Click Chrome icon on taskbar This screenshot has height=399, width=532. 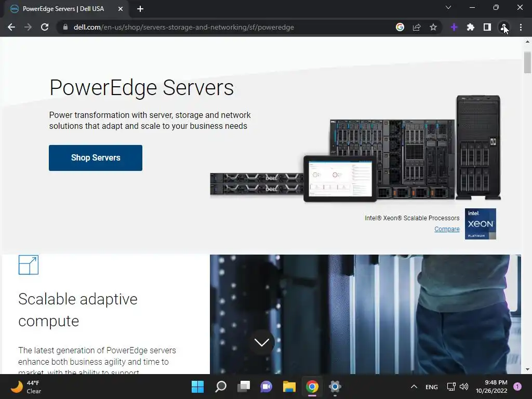point(312,387)
